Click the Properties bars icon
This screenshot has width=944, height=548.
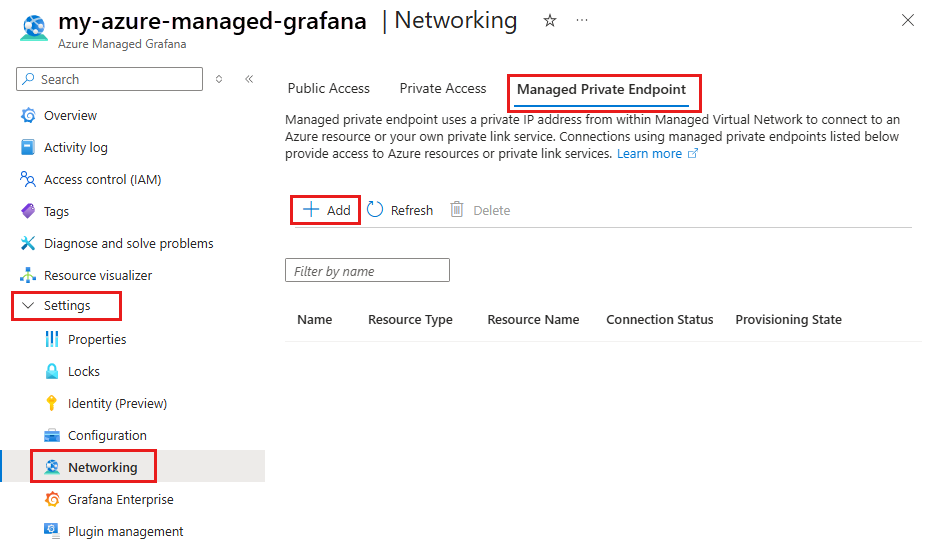pyautogui.click(x=52, y=339)
